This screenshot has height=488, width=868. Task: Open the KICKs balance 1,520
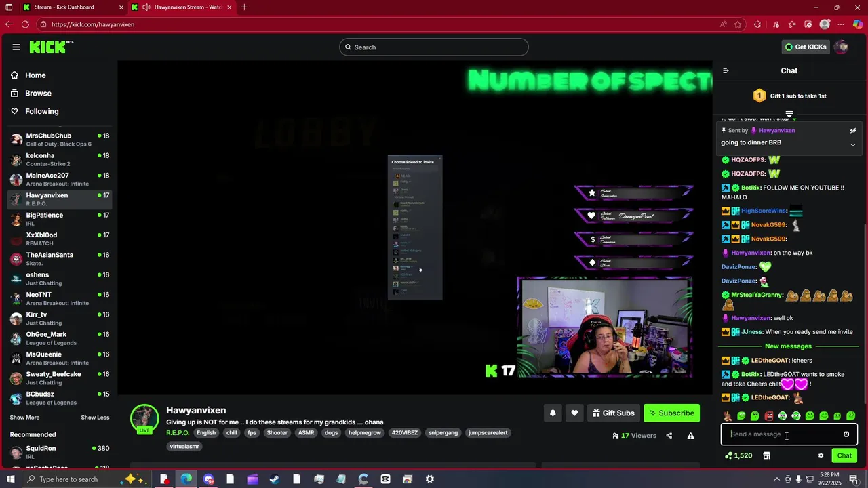point(738,455)
